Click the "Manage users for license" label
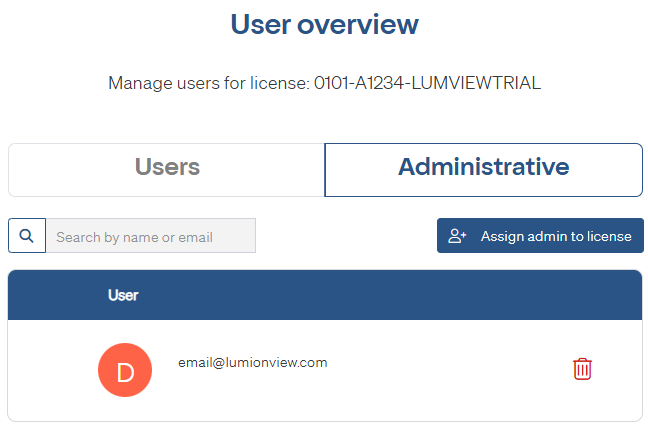 point(208,83)
